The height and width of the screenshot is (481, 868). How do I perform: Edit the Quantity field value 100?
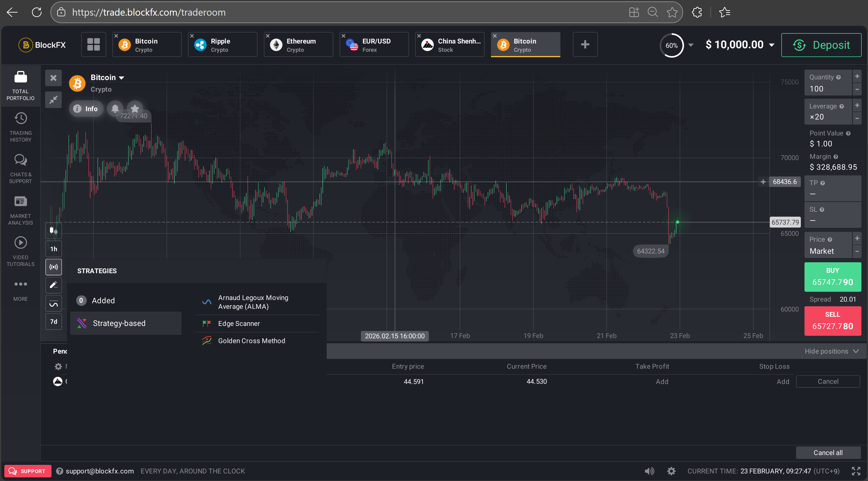829,83
